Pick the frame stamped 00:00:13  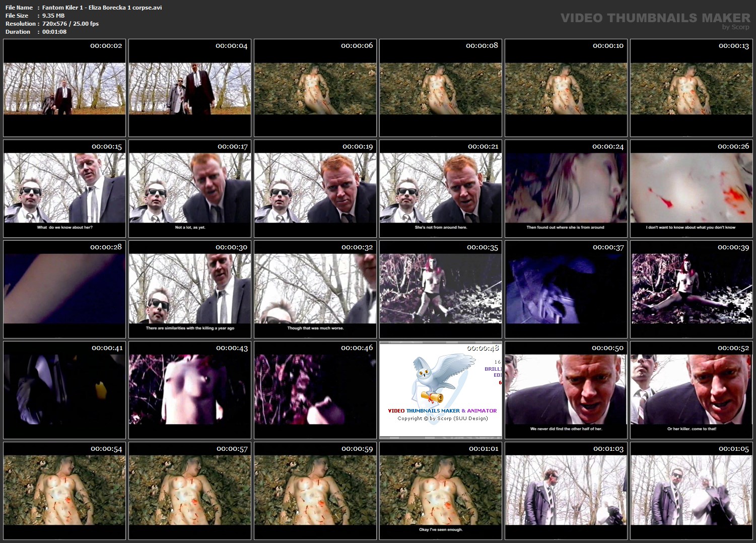point(692,88)
